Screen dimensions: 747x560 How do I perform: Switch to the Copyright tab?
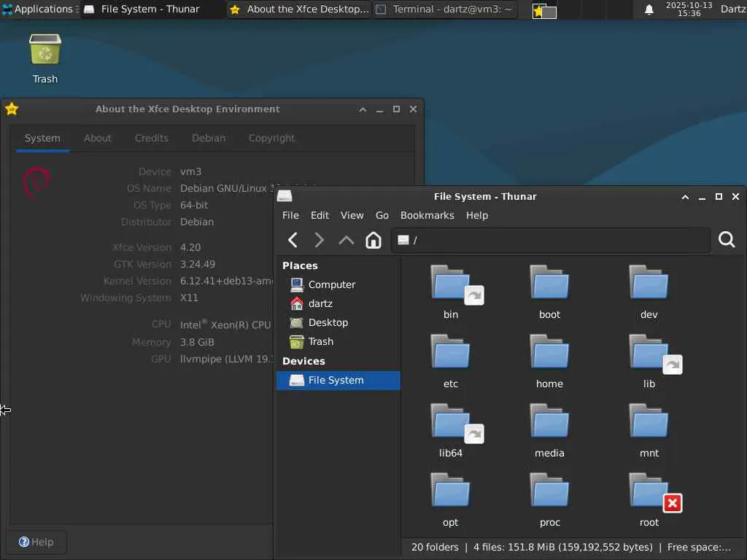tap(271, 138)
